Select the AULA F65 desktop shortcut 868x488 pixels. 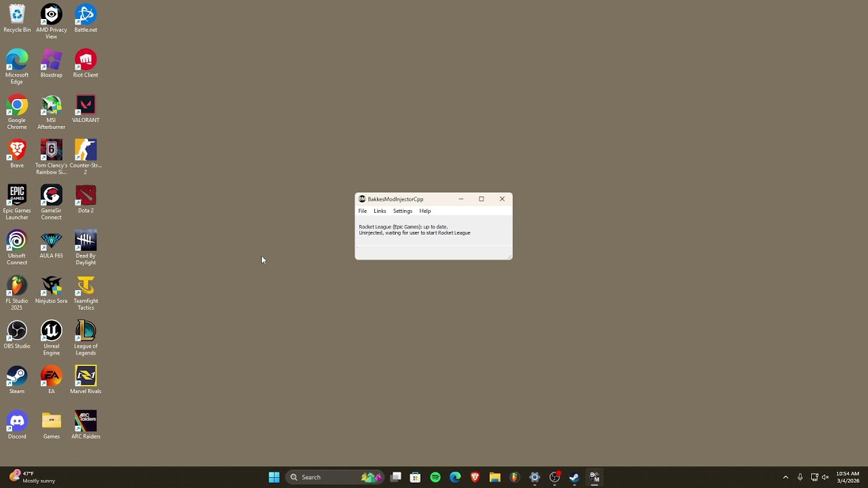(x=52, y=245)
